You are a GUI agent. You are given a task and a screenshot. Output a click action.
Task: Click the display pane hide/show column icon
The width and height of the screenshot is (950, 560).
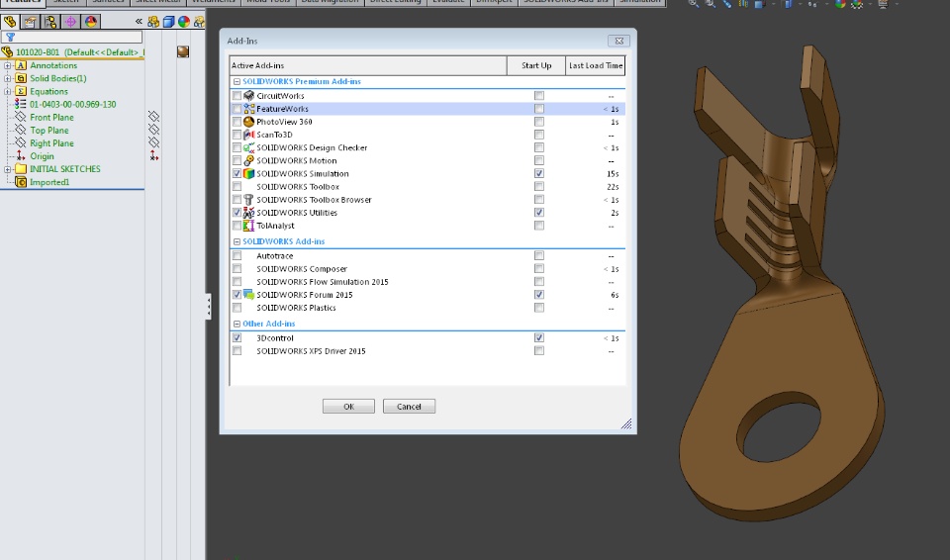coord(154,22)
